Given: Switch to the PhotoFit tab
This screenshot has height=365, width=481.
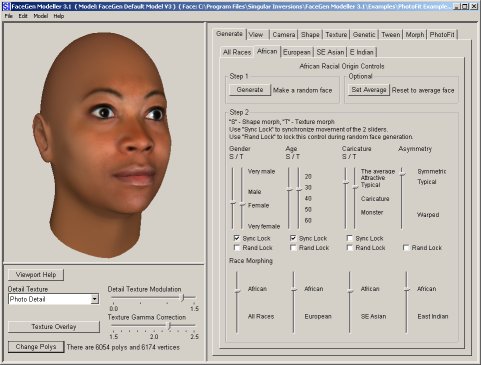Looking at the screenshot, I should click(x=442, y=35).
